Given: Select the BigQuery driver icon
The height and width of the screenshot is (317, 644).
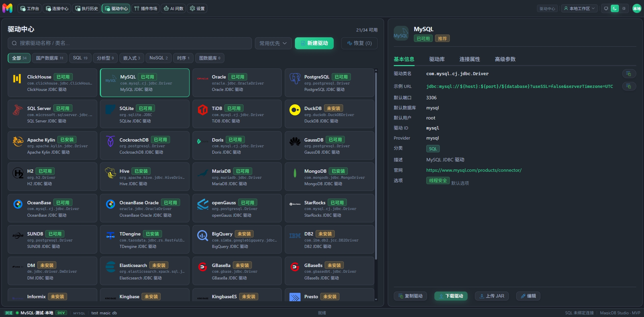Looking at the screenshot, I should pos(203,235).
